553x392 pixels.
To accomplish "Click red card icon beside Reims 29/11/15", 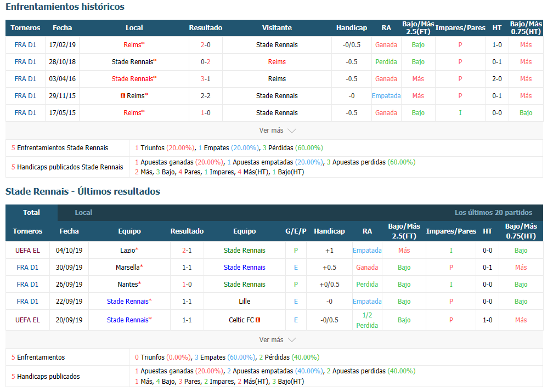I will 123,96.
